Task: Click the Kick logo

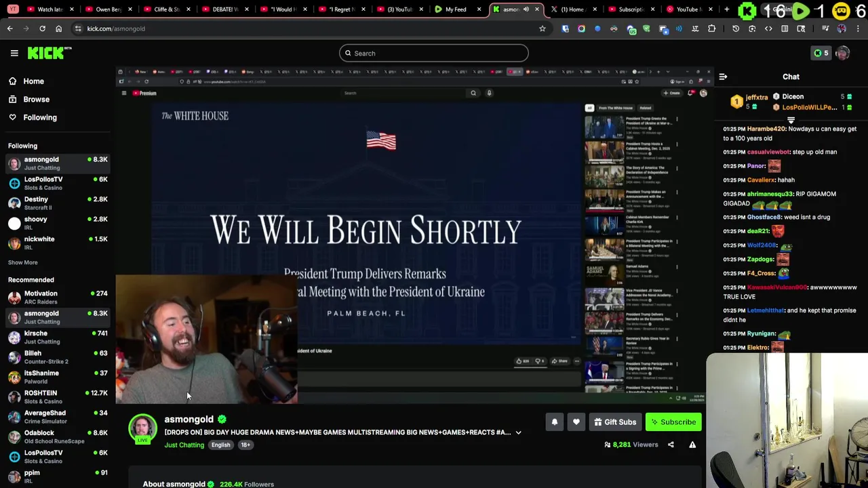Action: pos(50,53)
